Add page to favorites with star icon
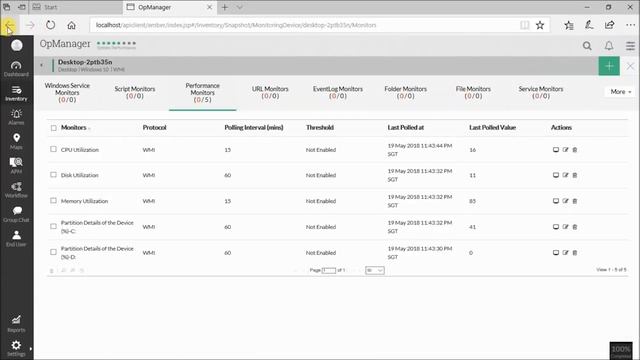This screenshot has height=360, width=640. coord(540,25)
